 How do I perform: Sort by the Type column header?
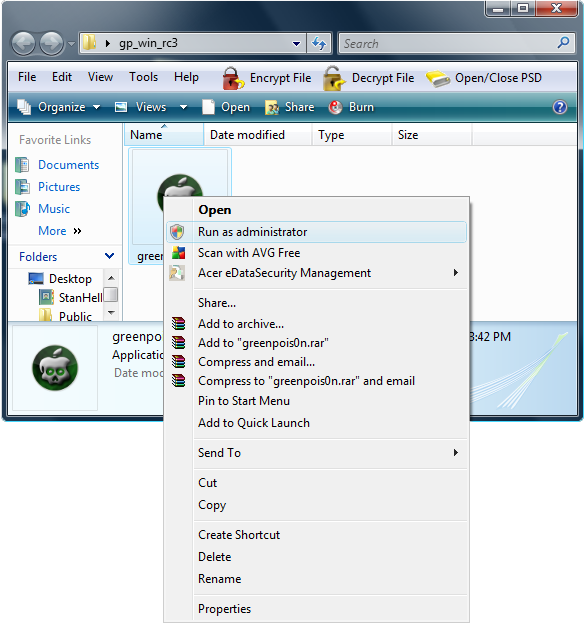pos(352,135)
